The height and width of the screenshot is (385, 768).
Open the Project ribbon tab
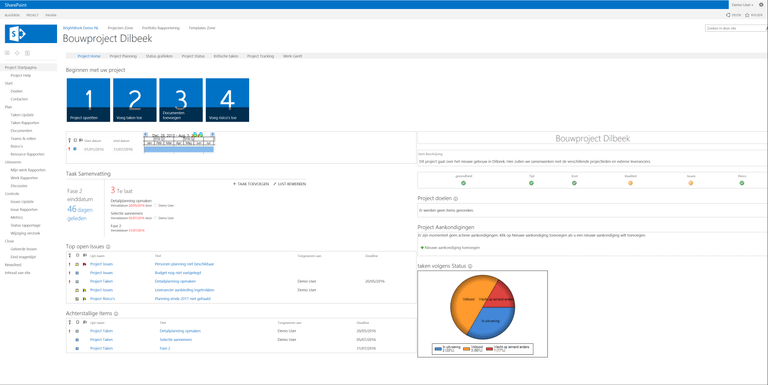coord(32,15)
